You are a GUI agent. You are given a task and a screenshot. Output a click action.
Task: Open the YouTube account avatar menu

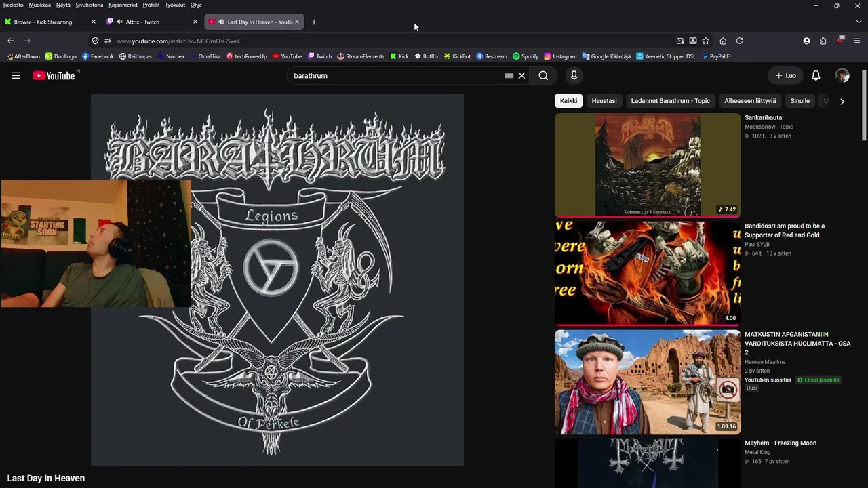coord(842,75)
